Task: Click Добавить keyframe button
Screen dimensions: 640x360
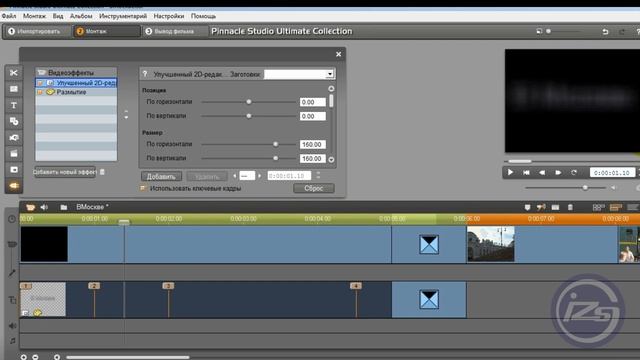Action: click(161, 176)
